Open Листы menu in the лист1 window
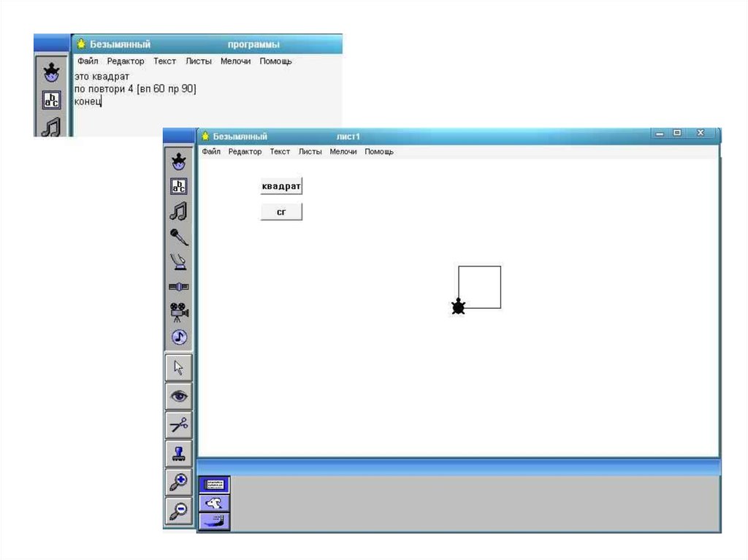This screenshot has height=560, width=748. tap(310, 152)
